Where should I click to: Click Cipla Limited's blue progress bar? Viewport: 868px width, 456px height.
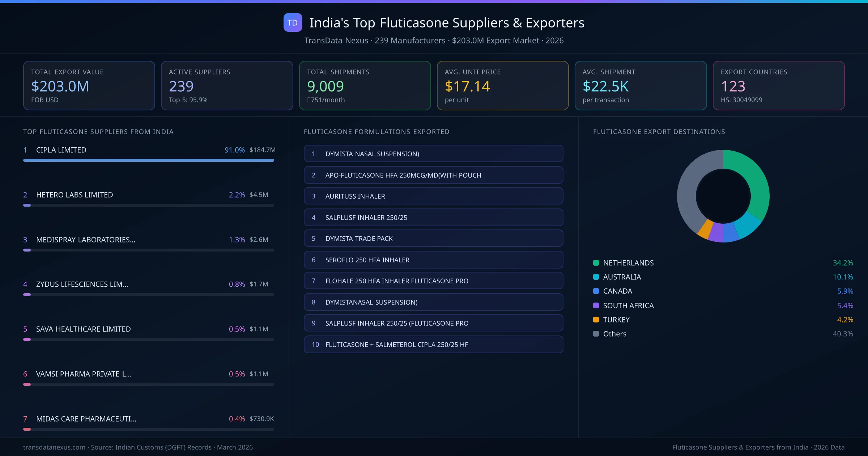click(x=148, y=160)
